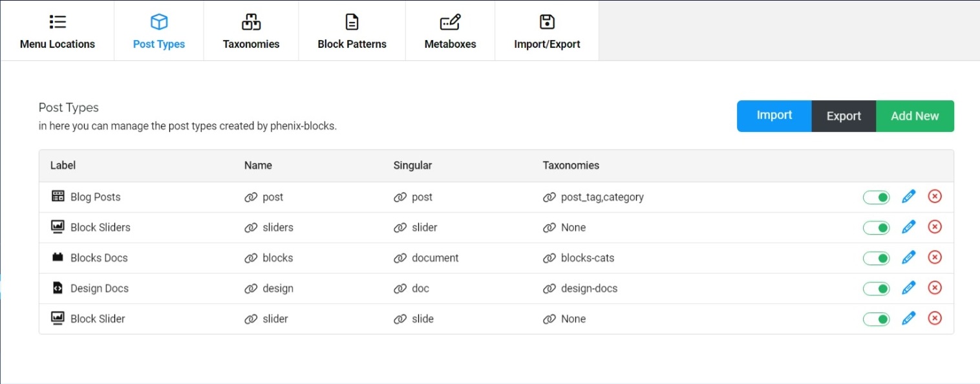The image size is (980, 384).
Task: Go to the Menu Locations tab
Action: [x=58, y=31]
